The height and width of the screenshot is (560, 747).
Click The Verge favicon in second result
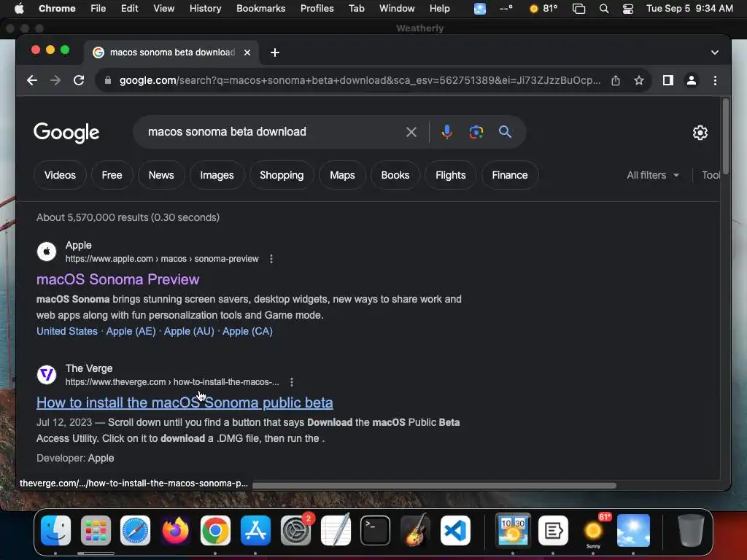(x=47, y=375)
